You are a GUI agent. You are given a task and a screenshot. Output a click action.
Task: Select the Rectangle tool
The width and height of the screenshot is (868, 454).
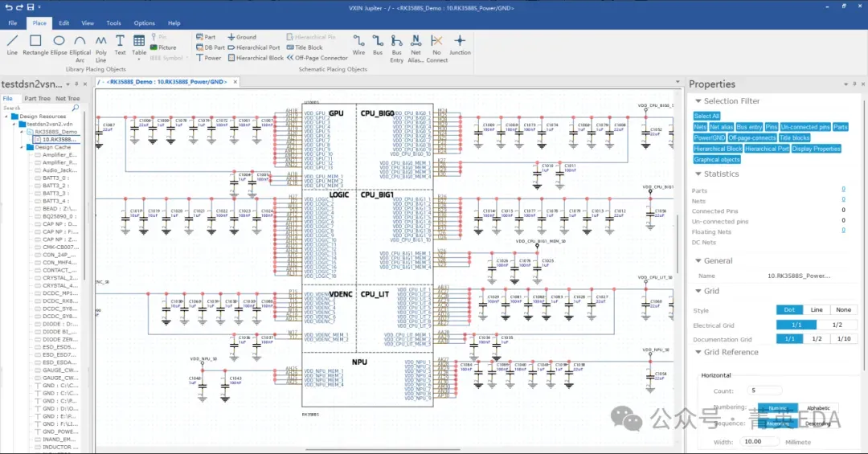pyautogui.click(x=35, y=45)
